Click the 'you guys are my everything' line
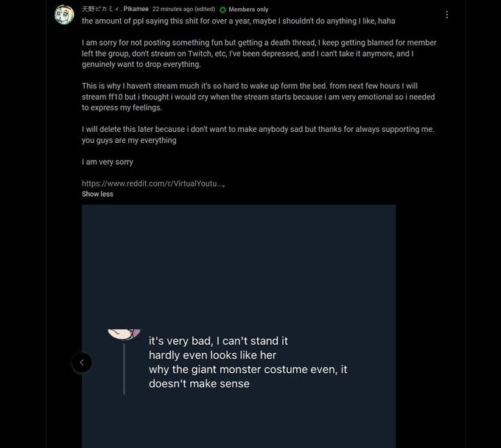 click(129, 140)
